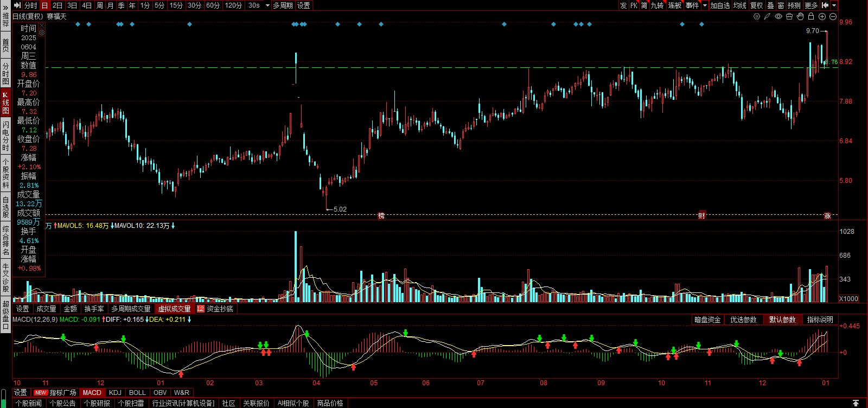Viewport: 868px width, 408px height.
Task: Select the 月 monthly period
Action: click(111, 5)
